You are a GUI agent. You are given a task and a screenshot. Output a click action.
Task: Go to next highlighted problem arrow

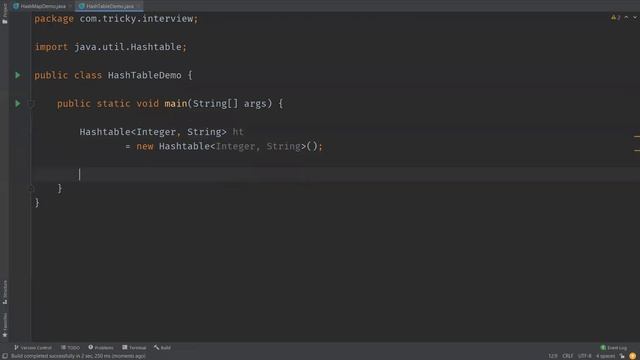click(x=635, y=18)
